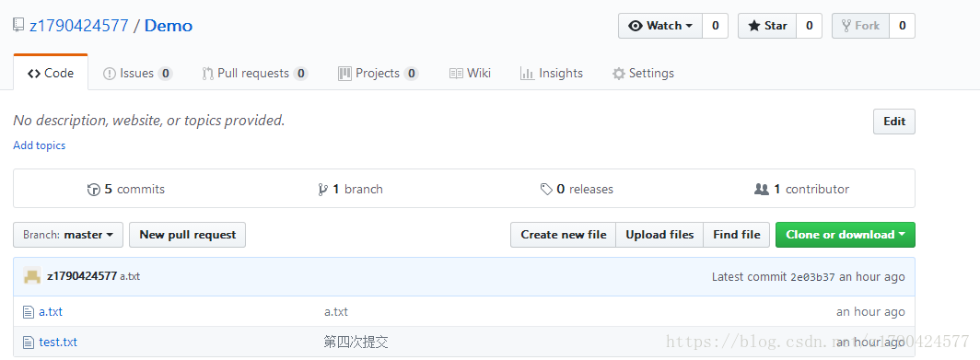Click the Upload files button
Viewport: 980px width, 360px height.
click(x=660, y=235)
